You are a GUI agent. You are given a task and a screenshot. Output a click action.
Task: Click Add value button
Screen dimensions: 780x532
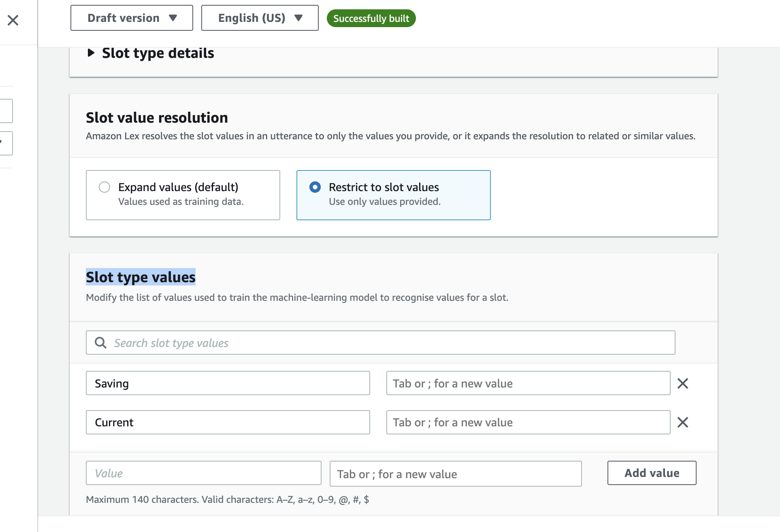tap(651, 472)
